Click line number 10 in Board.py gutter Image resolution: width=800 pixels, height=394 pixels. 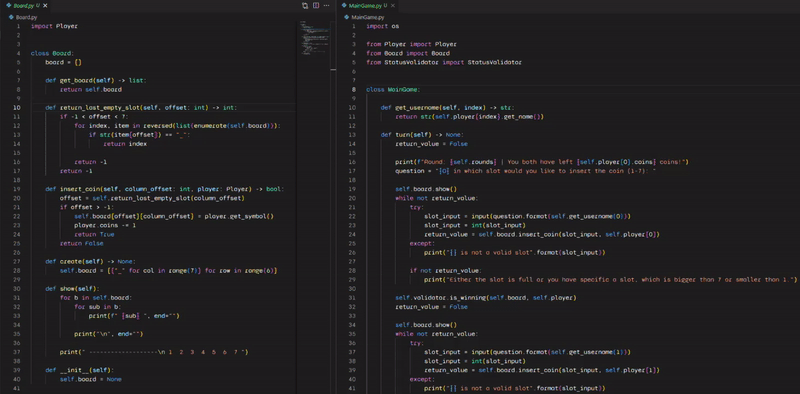point(16,108)
